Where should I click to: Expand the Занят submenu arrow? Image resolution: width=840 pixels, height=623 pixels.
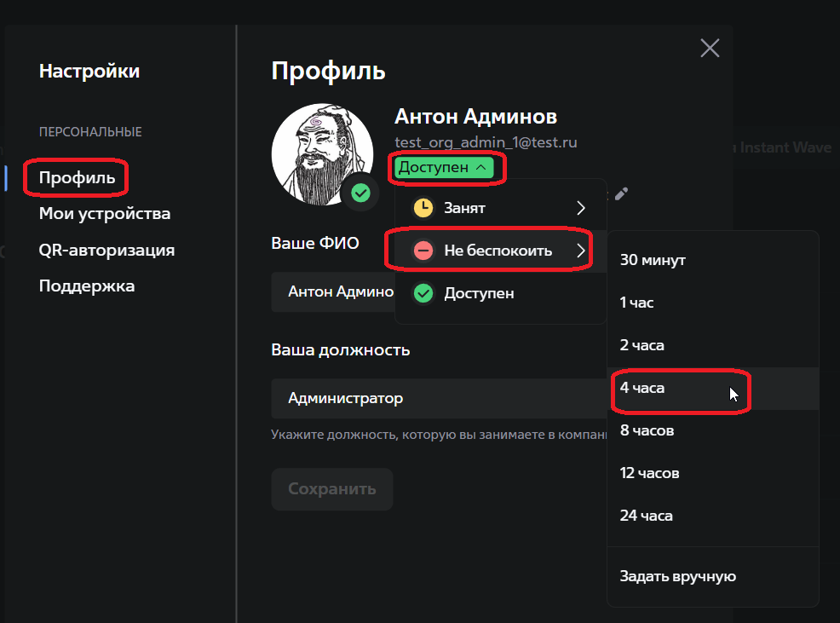click(x=581, y=208)
